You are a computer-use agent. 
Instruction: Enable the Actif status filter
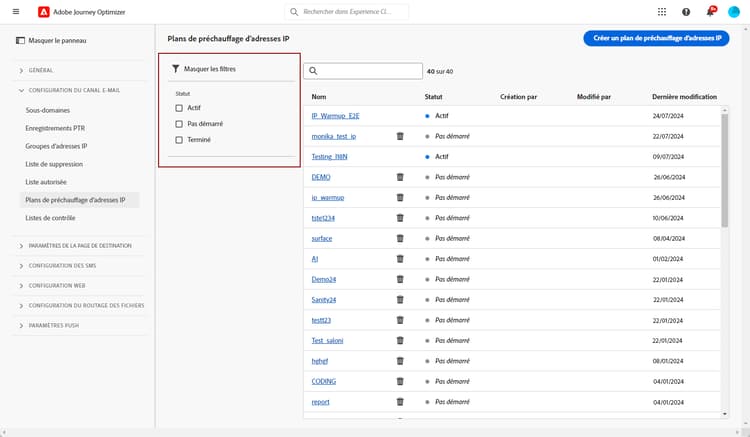(179, 107)
